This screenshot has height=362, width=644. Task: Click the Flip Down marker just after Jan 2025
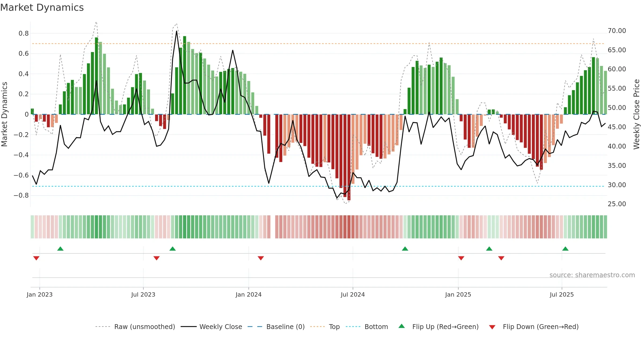[461, 258]
